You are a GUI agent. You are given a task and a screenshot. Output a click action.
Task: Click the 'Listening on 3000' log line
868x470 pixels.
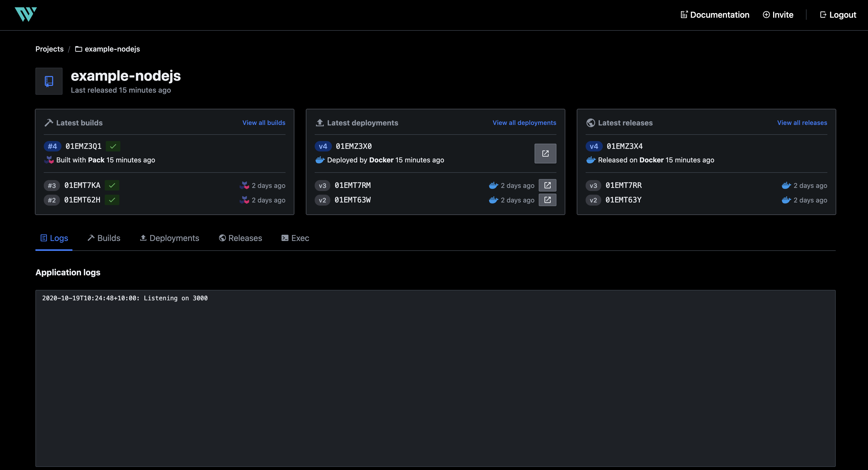pyautogui.click(x=125, y=298)
